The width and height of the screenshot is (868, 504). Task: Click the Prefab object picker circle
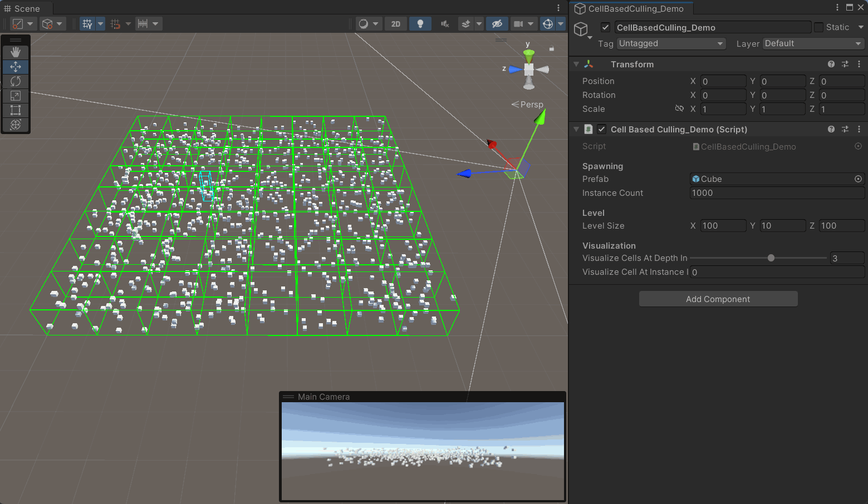click(858, 179)
